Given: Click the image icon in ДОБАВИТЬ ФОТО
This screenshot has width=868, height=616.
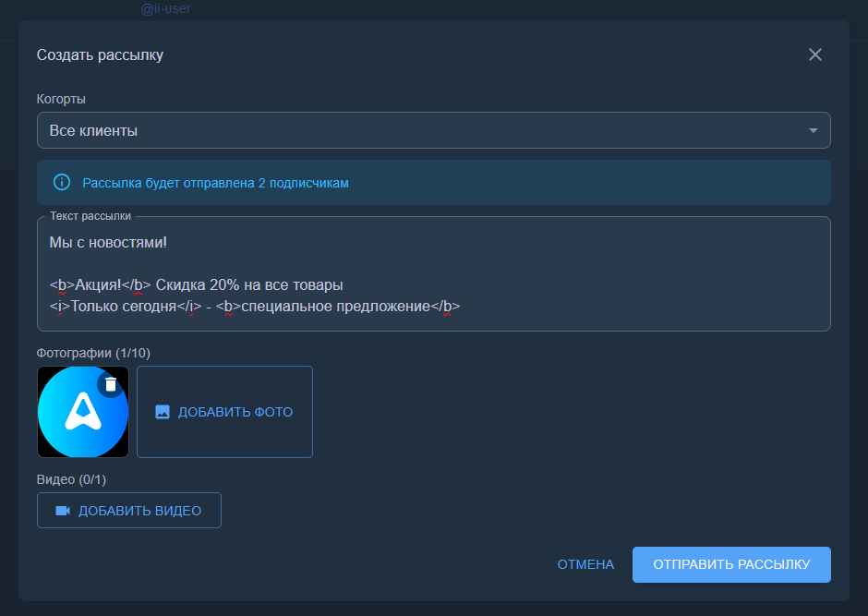Looking at the screenshot, I should tap(163, 412).
